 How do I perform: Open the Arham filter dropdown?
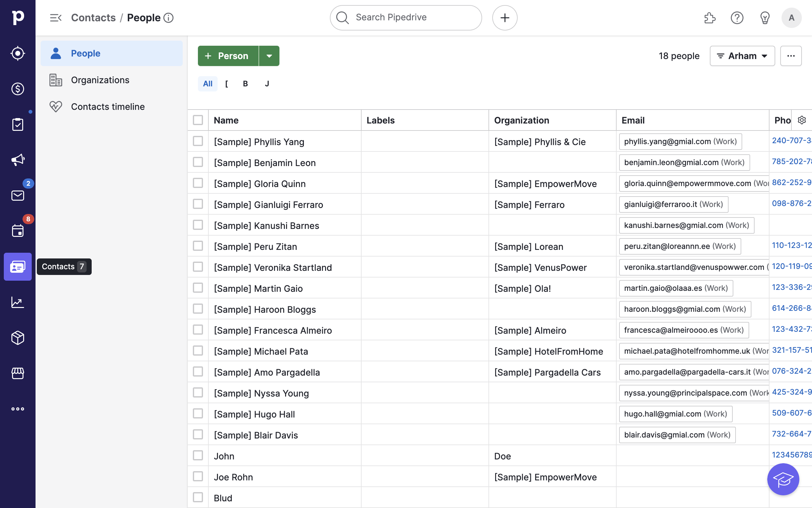tap(742, 56)
